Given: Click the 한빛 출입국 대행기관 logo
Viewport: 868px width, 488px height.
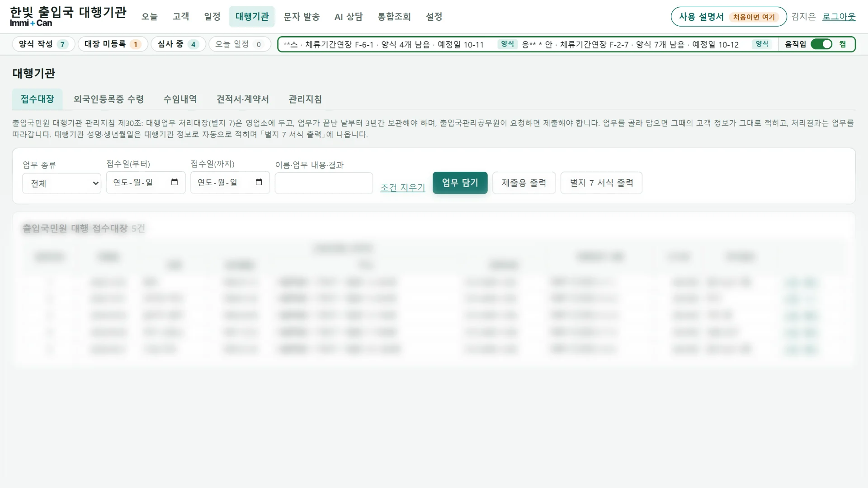Looking at the screenshot, I should [x=68, y=17].
